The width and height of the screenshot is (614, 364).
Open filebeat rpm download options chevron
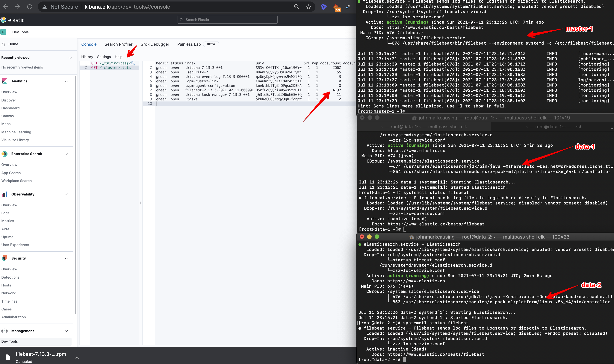(x=77, y=357)
